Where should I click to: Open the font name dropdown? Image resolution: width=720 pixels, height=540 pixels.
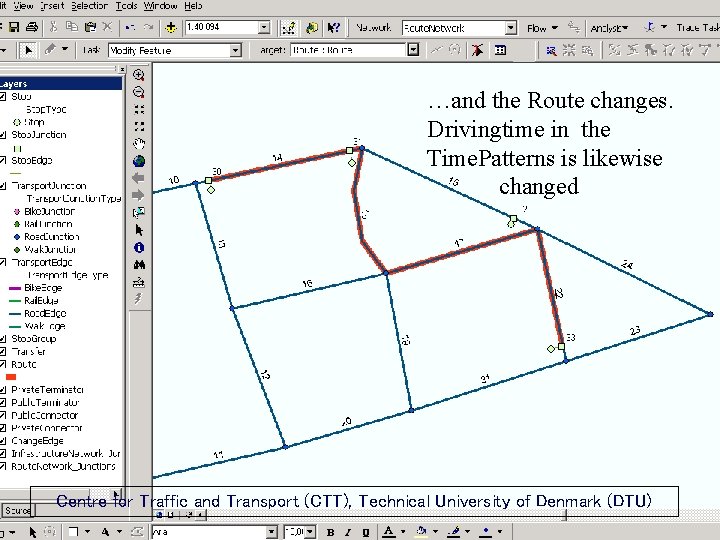click(x=272, y=532)
